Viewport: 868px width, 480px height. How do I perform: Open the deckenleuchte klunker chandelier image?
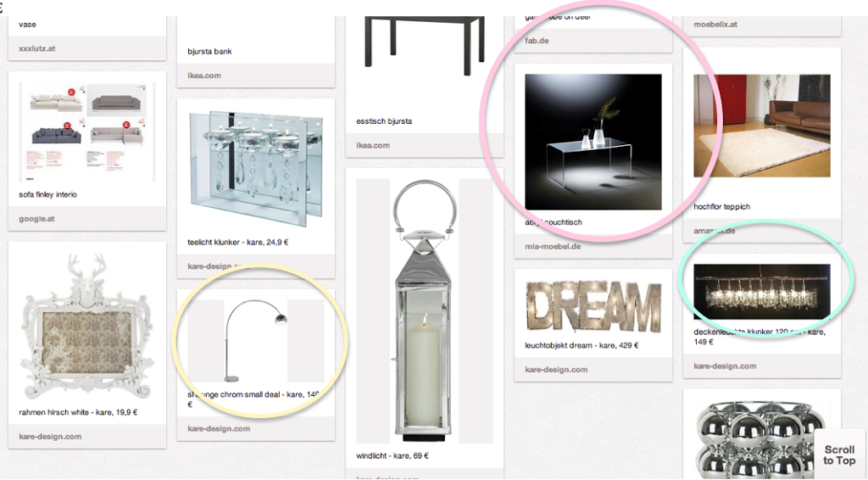pyautogui.click(x=762, y=292)
